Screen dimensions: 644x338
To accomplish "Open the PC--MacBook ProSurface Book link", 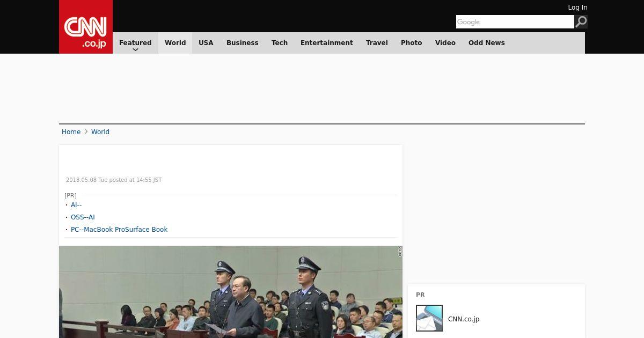I will (x=119, y=230).
